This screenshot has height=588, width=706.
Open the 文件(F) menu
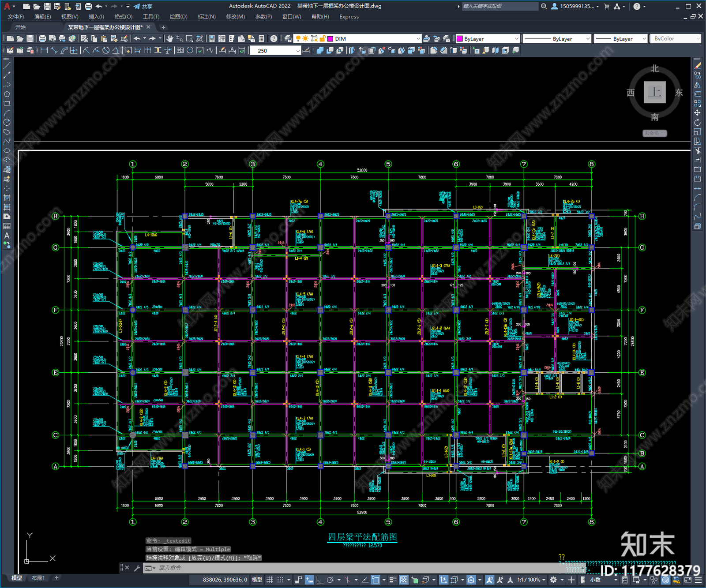pyautogui.click(x=15, y=16)
